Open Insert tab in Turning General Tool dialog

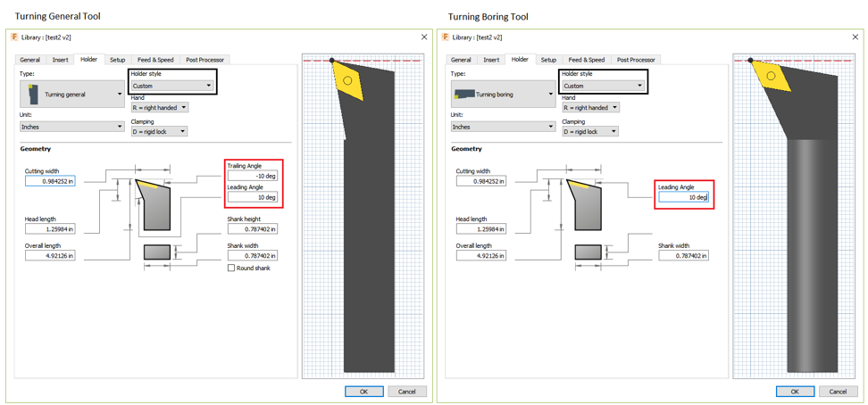click(61, 60)
